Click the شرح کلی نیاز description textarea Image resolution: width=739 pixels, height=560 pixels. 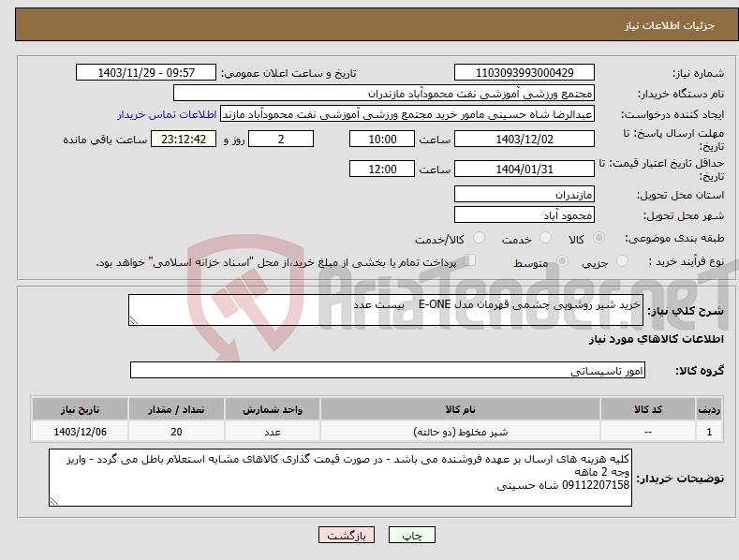(x=386, y=310)
